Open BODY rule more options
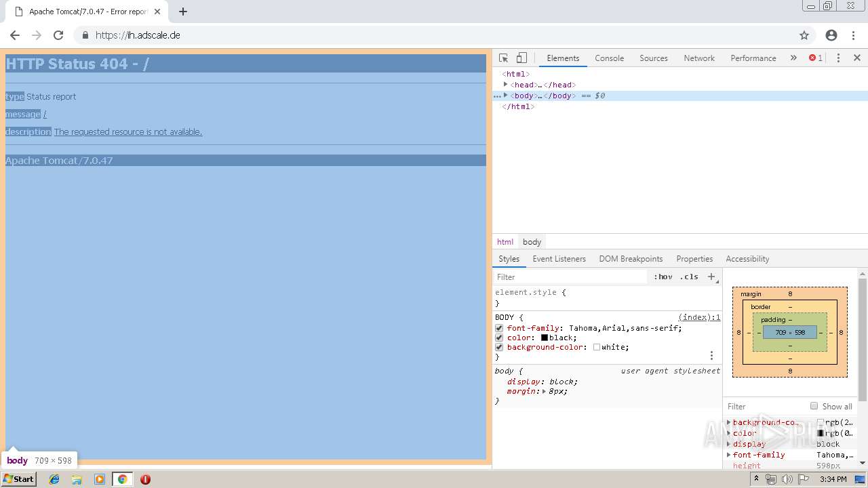Screen dimensions: 868x488 point(711,355)
